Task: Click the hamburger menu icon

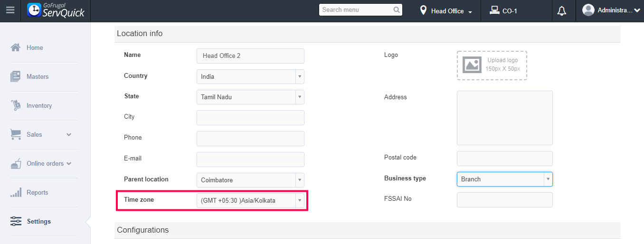Action: click(10, 10)
